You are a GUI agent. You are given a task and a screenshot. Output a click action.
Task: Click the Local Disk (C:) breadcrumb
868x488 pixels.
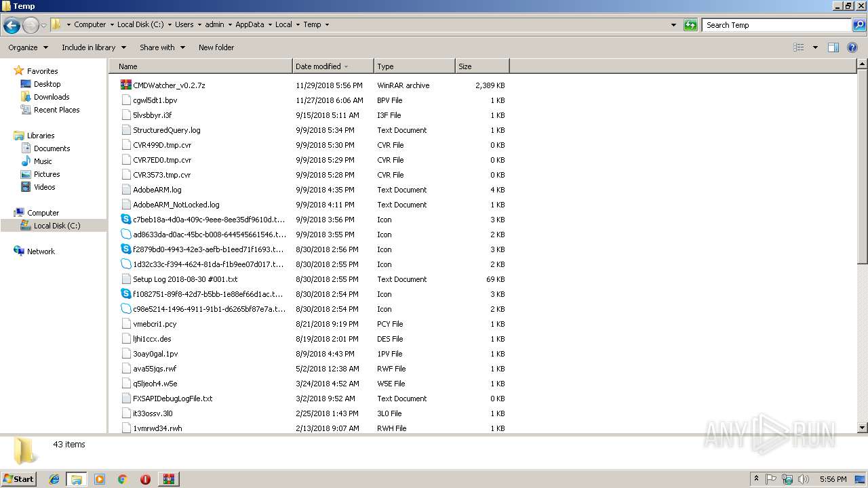pyautogui.click(x=140, y=24)
